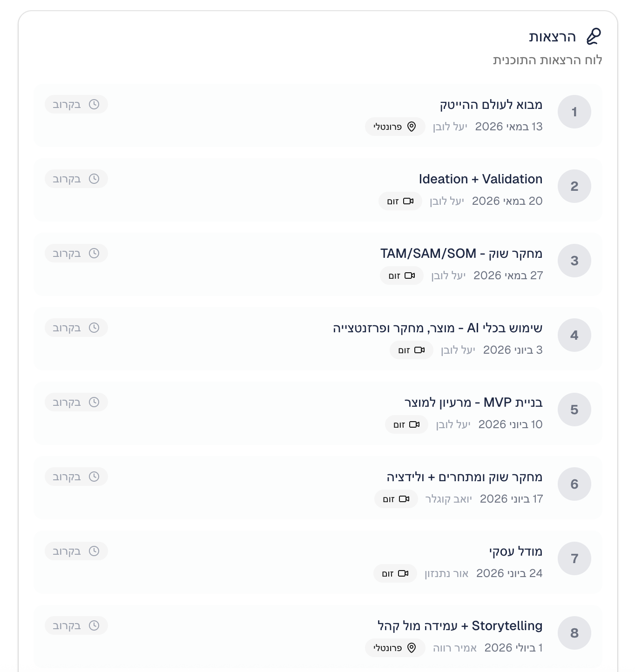Viewport: 635px width, 672px height.
Task: Click the microphone icon beside the הרצאות heading
Action: click(594, 36)
